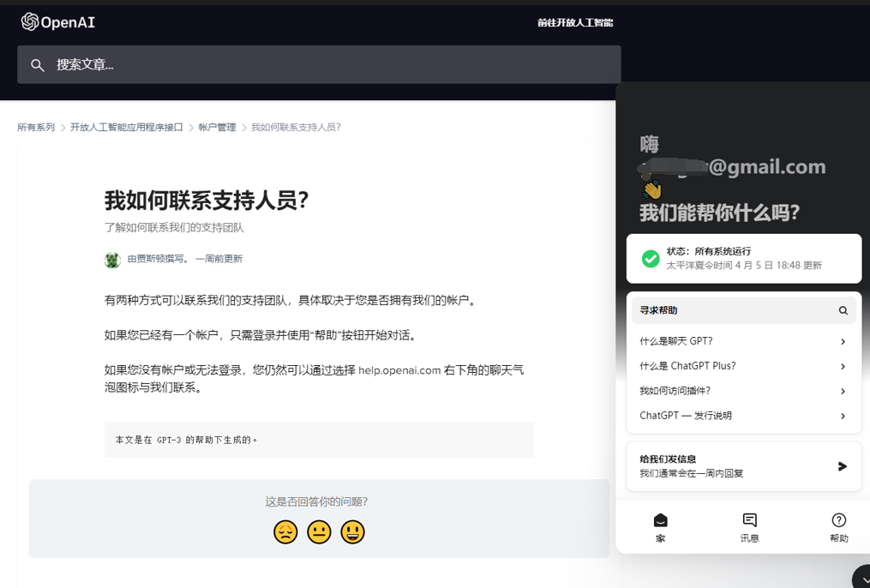
Task: Click the send arrow icon beside 给我们发信息
Action: [843, 466]
